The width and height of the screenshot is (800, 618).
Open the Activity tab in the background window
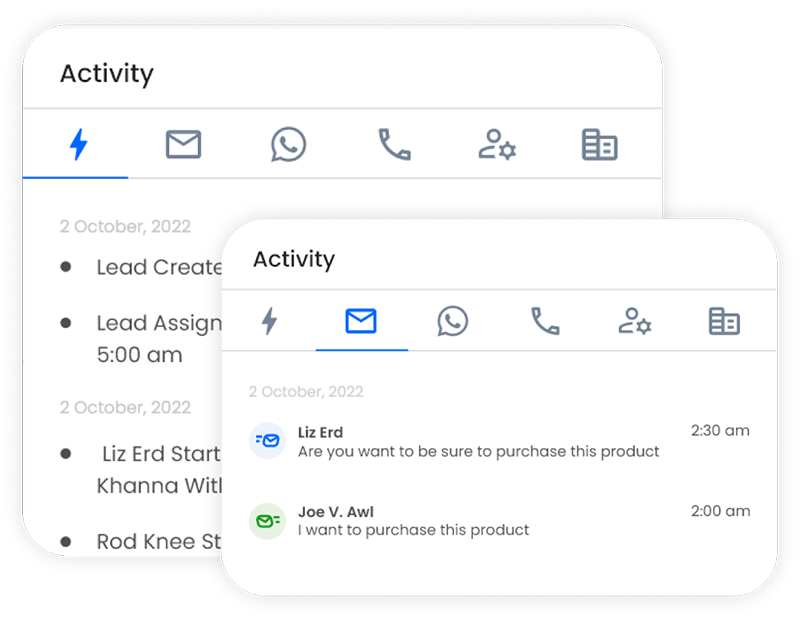107,74
